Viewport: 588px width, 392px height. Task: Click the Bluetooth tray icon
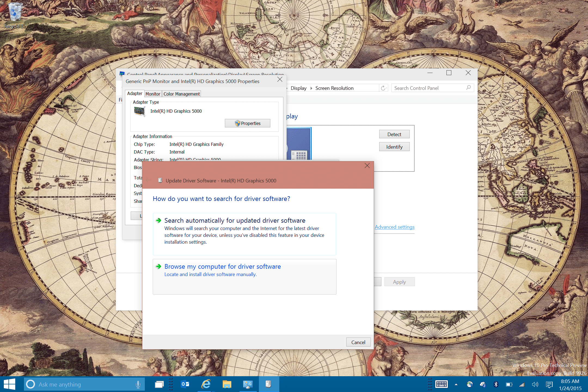[496, 384]
